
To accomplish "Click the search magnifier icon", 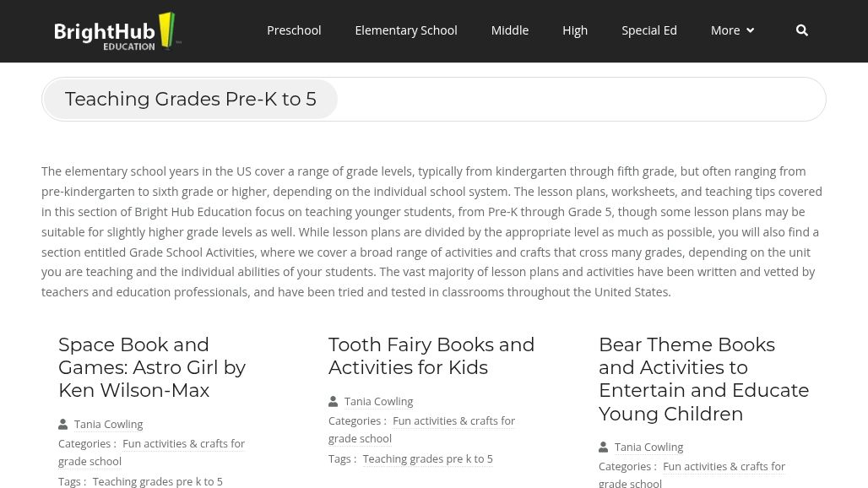I will 801,30.
